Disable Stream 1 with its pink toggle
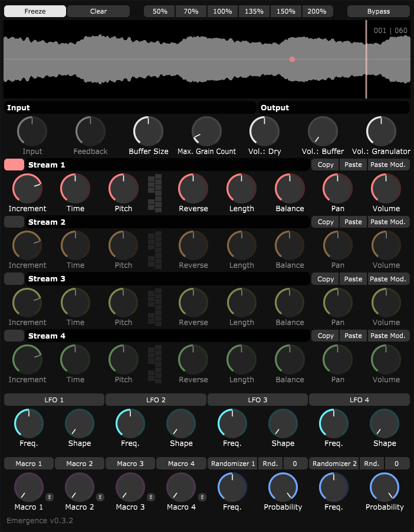 tap(14, 165)
